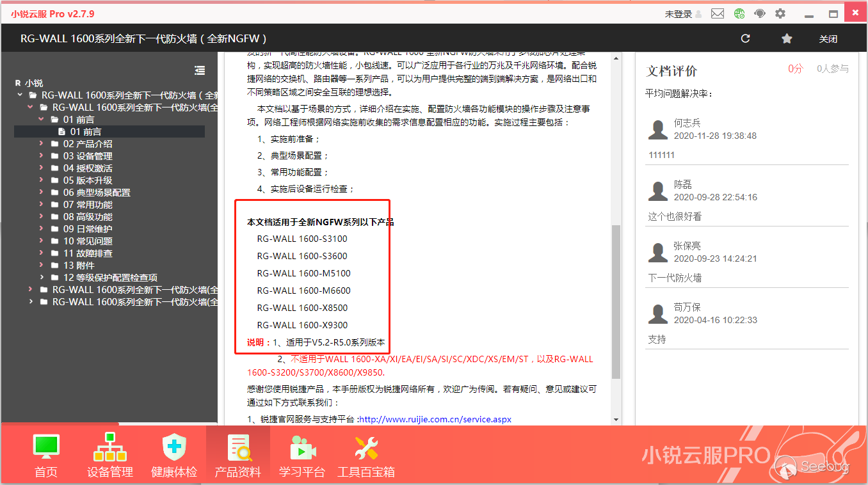This screenshot has width=868, height=485.
Task: Click 张保亮's avatar in the reviews
Action: pos(658,252)
